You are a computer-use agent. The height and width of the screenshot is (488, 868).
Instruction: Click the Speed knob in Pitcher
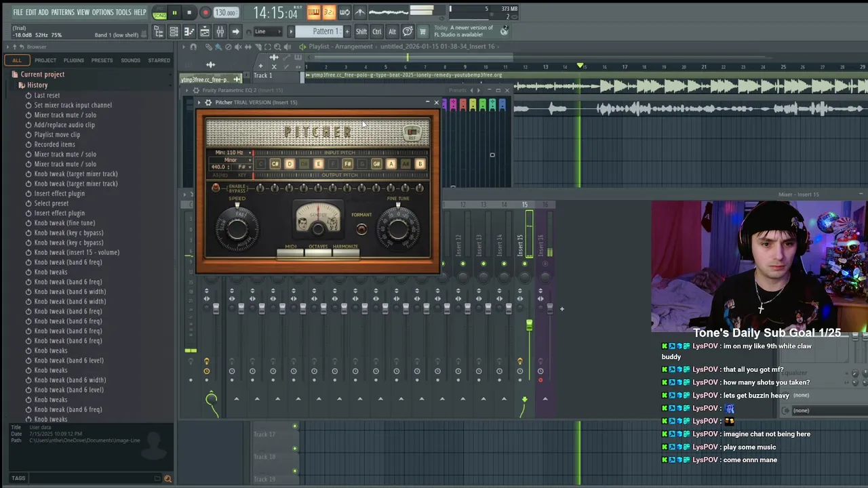237,229
